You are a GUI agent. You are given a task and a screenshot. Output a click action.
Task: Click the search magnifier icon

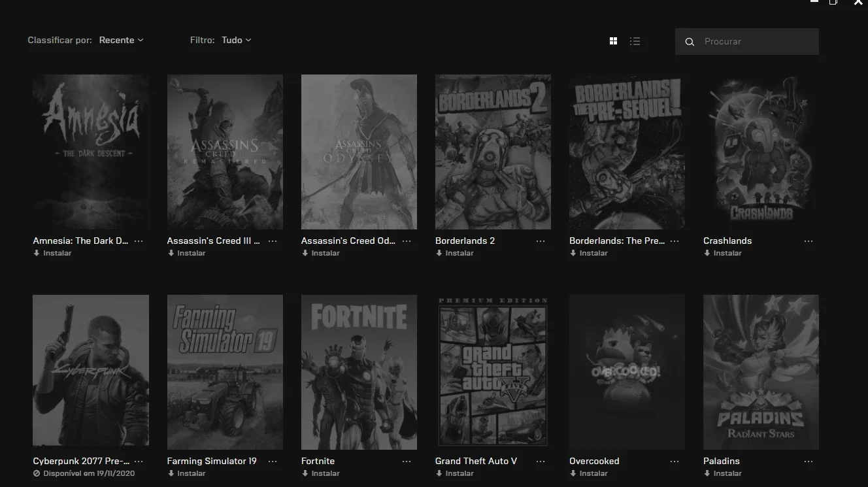tap(690, 42)
